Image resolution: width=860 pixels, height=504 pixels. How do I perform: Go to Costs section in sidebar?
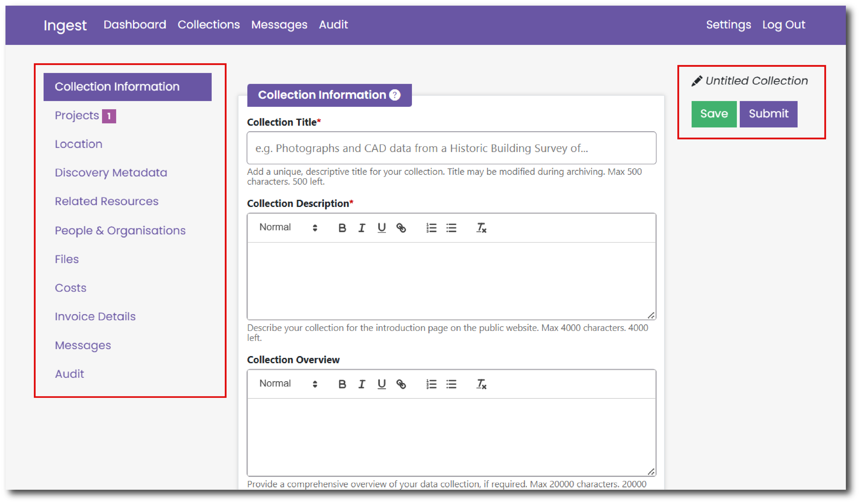click(x=70, y=288)
